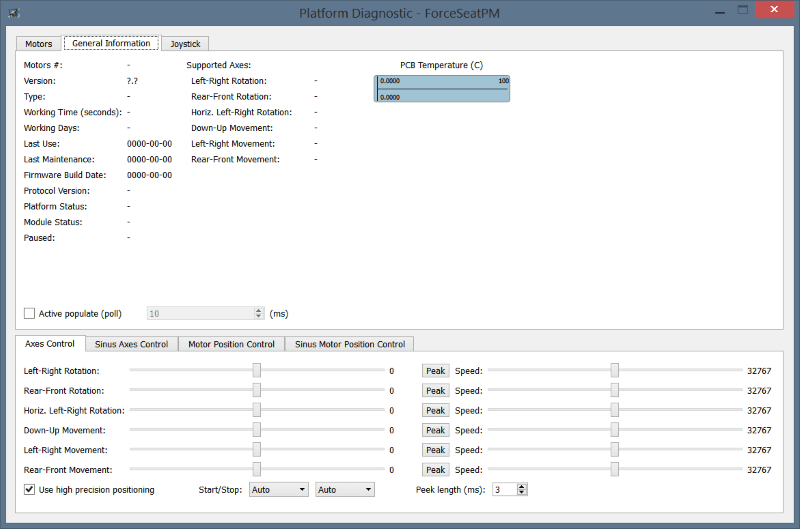This screenshot has height=529, width=800.
Task: Click the Left-Right Rotation position slider handle
Action: point(257,370)
